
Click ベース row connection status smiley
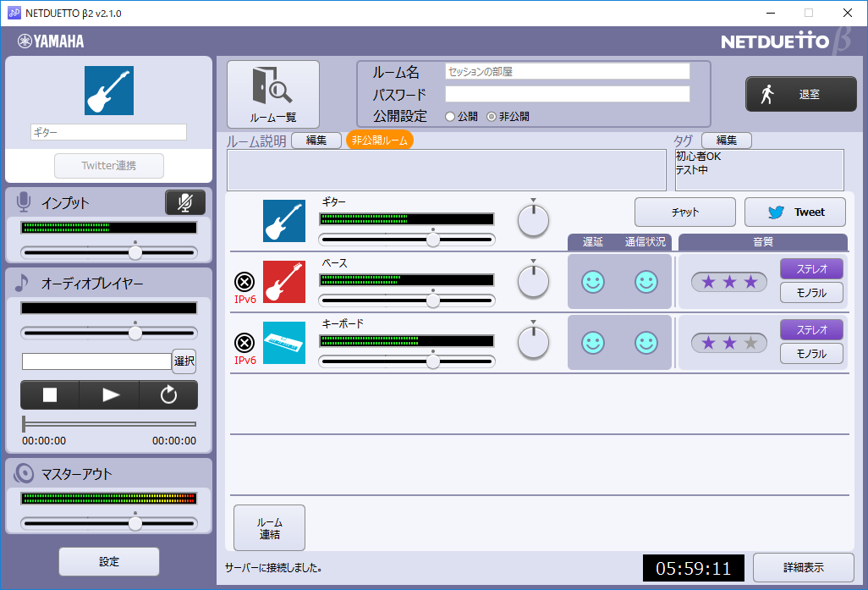click(646, 282)
